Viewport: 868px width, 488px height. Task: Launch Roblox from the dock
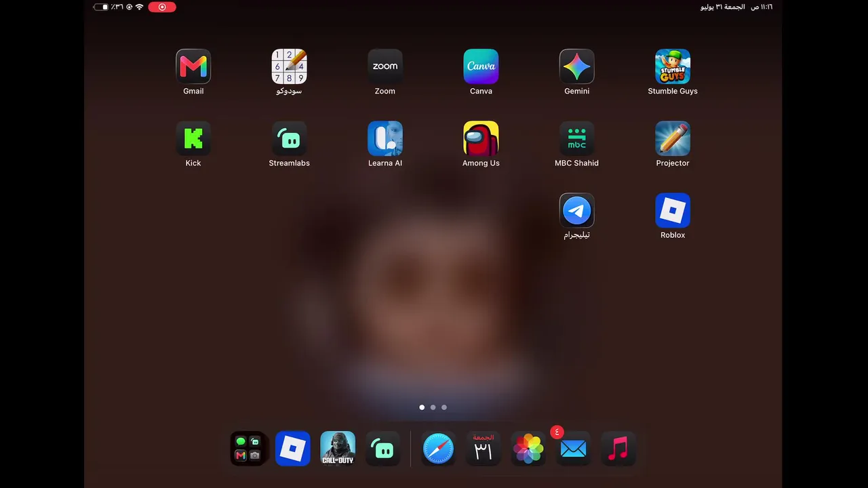(x=293, y=449)
